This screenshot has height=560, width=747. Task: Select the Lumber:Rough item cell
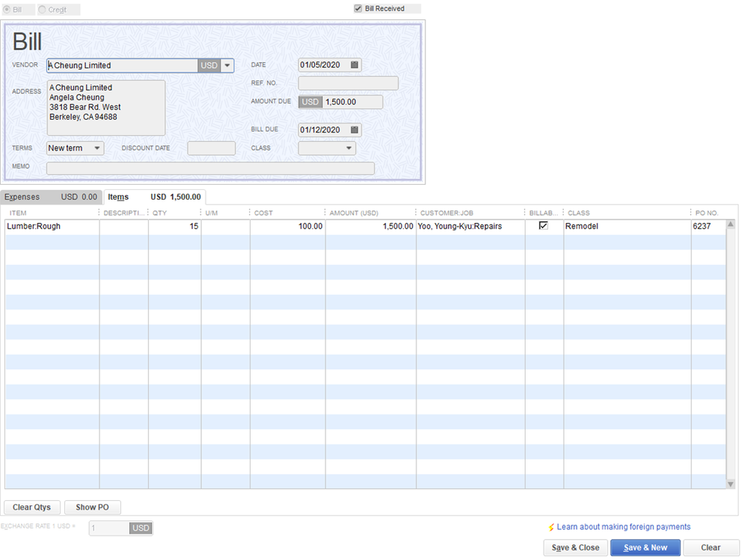click(52, 227)
